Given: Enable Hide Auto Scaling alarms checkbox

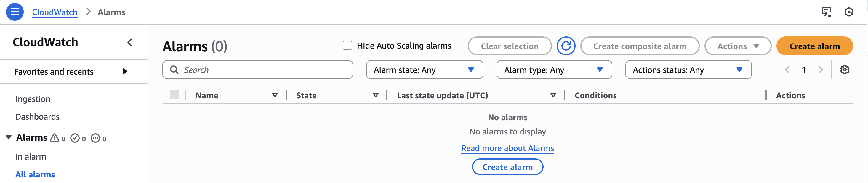Looking at the screenshot, I should tap(347, 46).
